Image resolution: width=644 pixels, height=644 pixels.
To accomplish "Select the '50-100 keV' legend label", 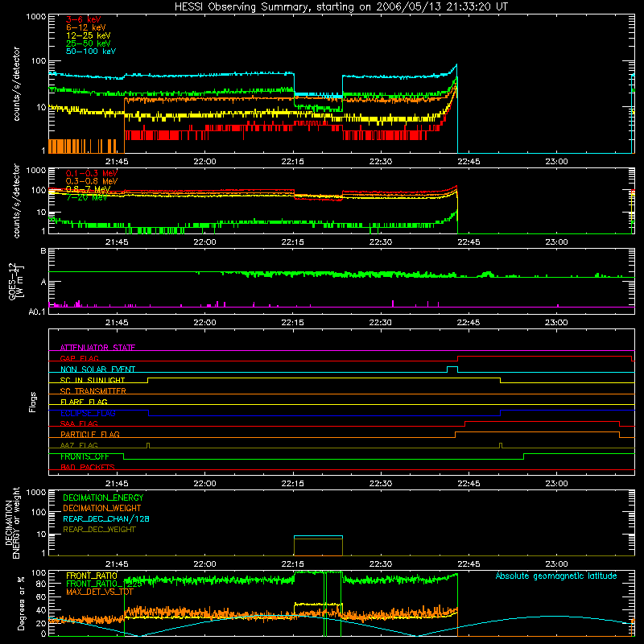I will pos(91,52).
